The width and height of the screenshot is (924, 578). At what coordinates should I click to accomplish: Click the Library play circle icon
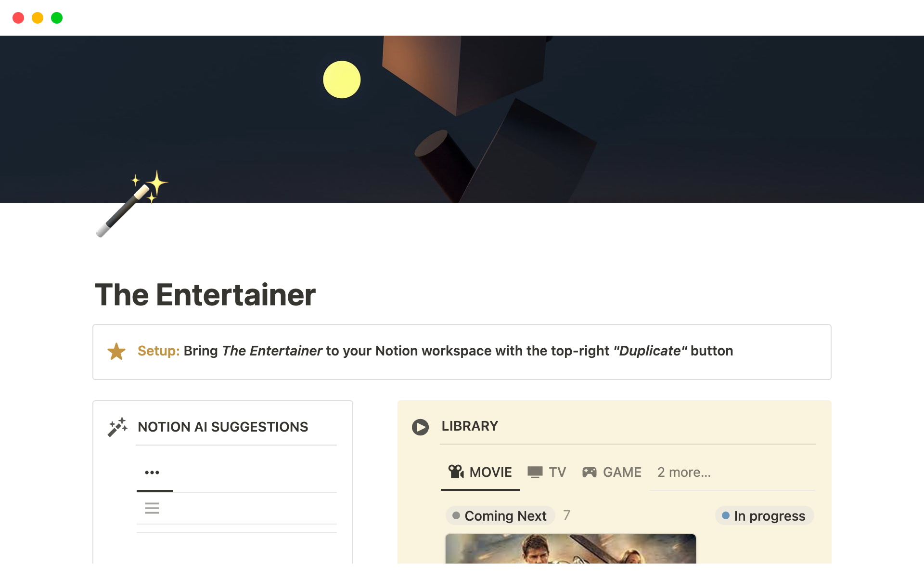pyautogui.click(x=420, y=427)
